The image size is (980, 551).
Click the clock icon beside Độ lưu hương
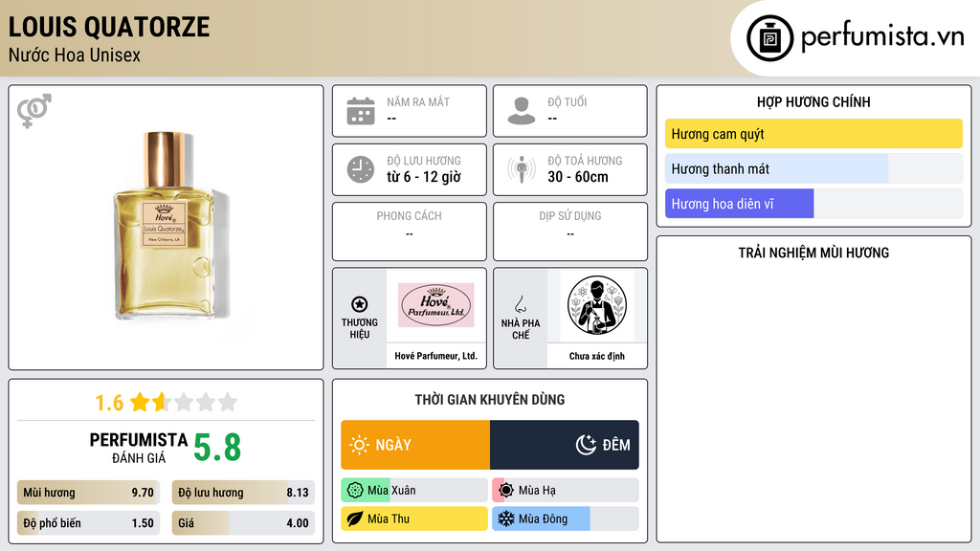(361, 169)
